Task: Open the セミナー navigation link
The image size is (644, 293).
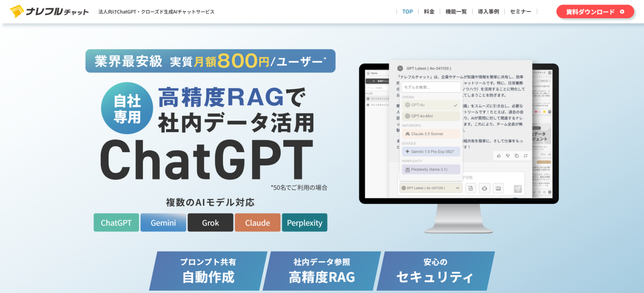Action: pos(521,12)
